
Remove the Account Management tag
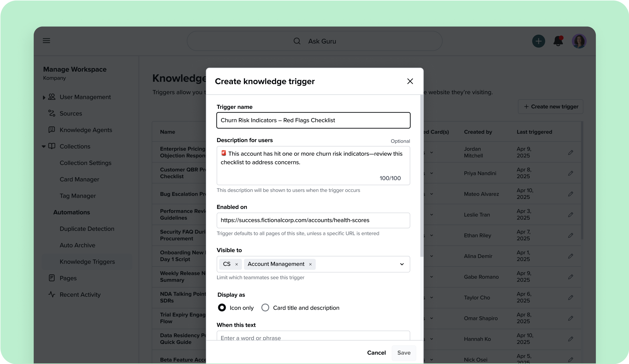point(310,264)
